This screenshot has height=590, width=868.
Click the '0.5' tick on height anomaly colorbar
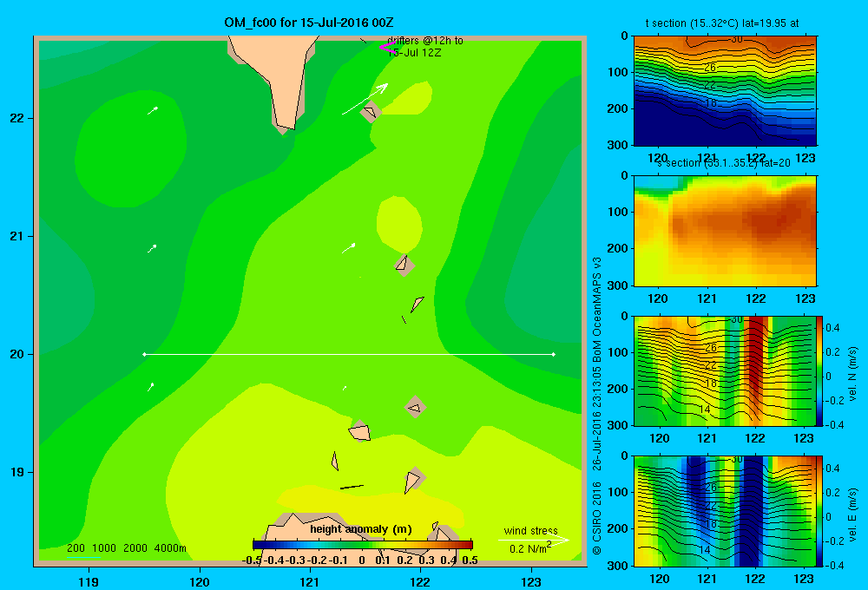click(470, 560)
